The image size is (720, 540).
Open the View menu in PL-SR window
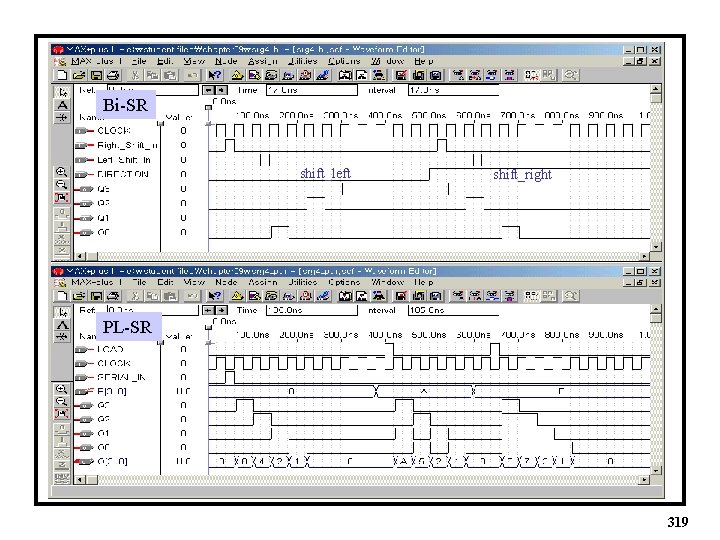[x=194, y=282]
